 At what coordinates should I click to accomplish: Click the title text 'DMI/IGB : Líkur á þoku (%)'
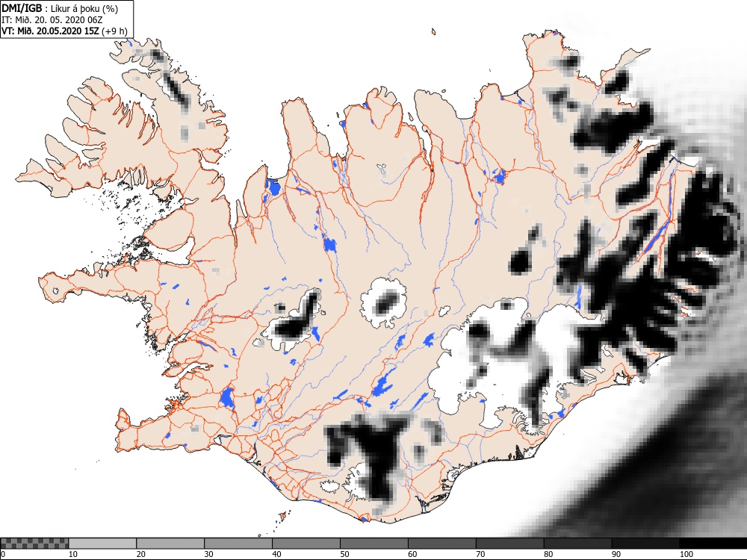pyautogui.click(x=60, y=8)
